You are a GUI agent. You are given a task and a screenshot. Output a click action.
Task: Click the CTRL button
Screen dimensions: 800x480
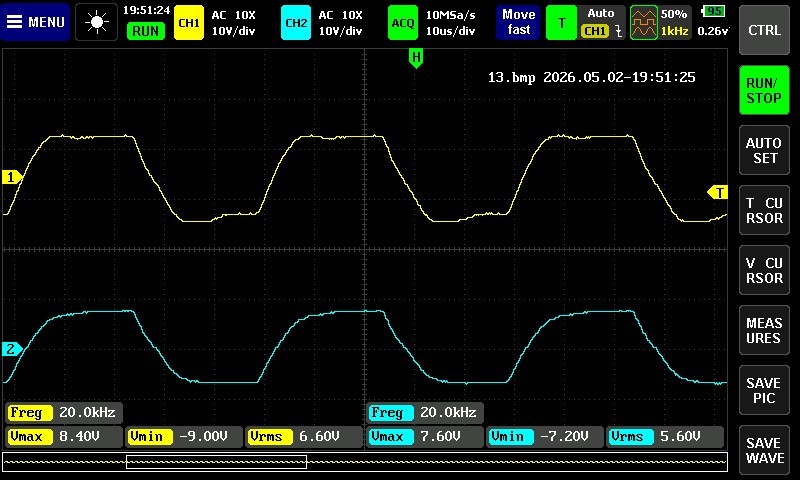tap(764, 30)
